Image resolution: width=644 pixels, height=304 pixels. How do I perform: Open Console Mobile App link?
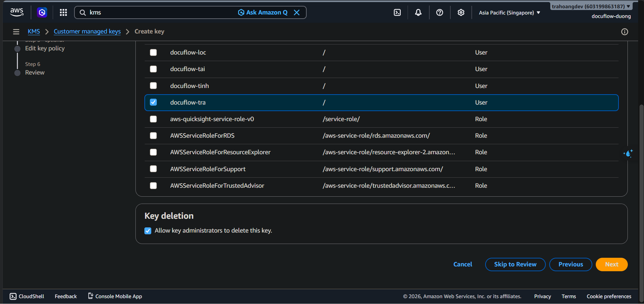pos(115,296)
